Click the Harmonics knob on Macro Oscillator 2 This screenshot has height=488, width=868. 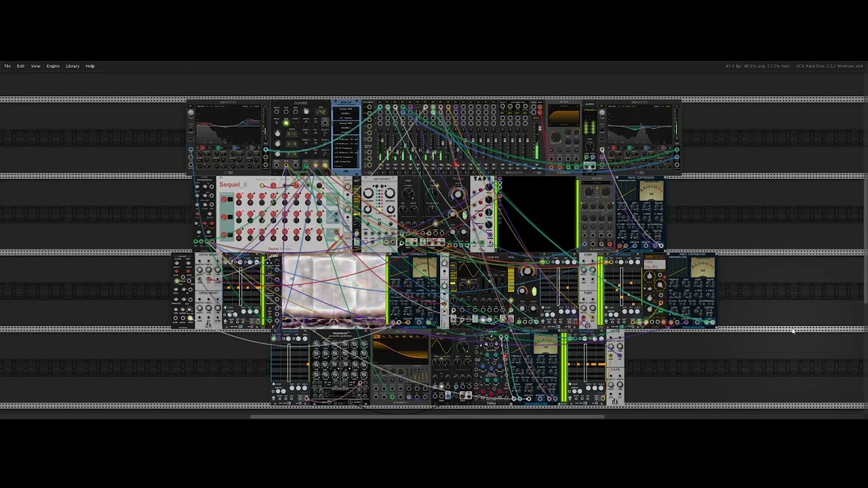click(x=390, y=193)
